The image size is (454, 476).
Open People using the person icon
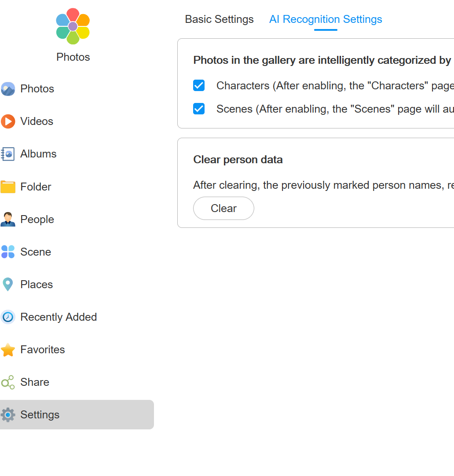pos(8,219)
